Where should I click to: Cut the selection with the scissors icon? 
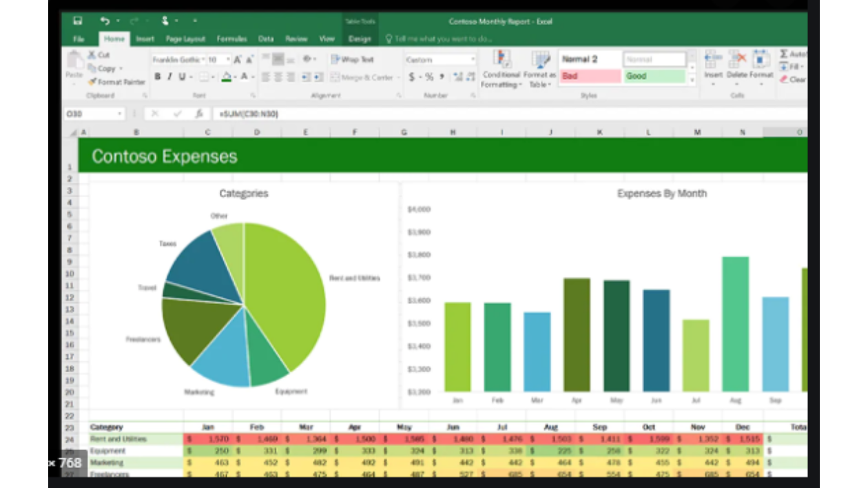point(99,55)
